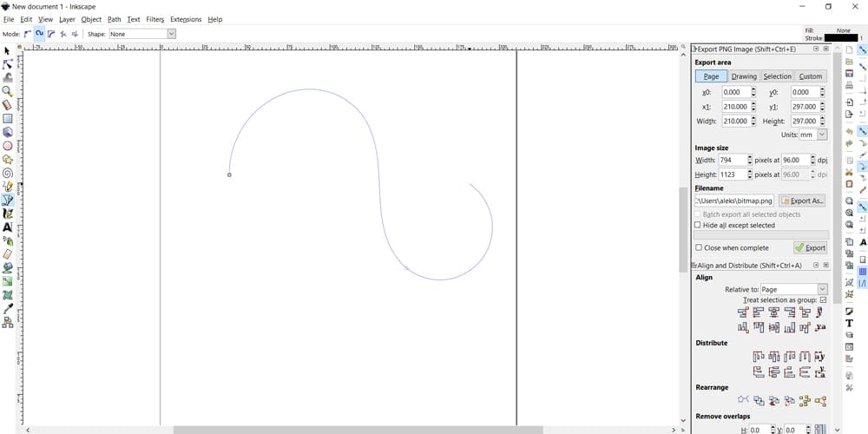The width and height of the screenshot is (868, 434).
Task: Click the Save document icon in command bar
Action: [849, 73]
